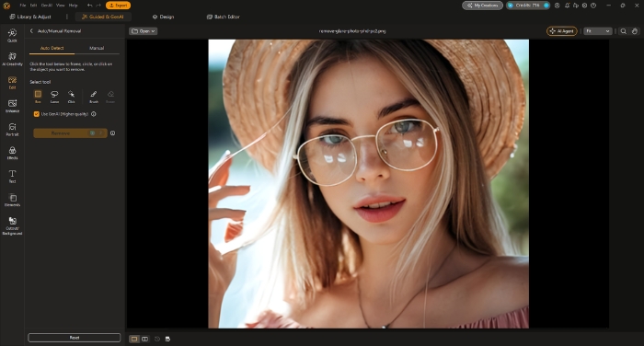
Task: Expand the Open file dropdown
Action: 144,31
